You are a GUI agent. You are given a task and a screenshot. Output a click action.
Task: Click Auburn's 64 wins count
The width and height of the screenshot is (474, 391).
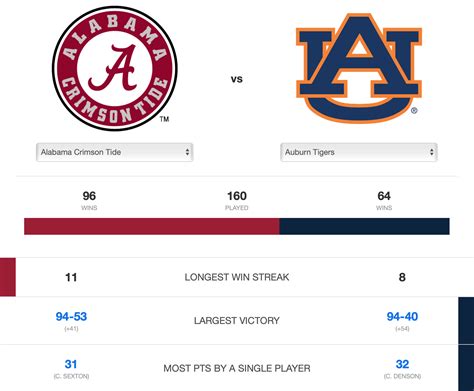point(384,196)
